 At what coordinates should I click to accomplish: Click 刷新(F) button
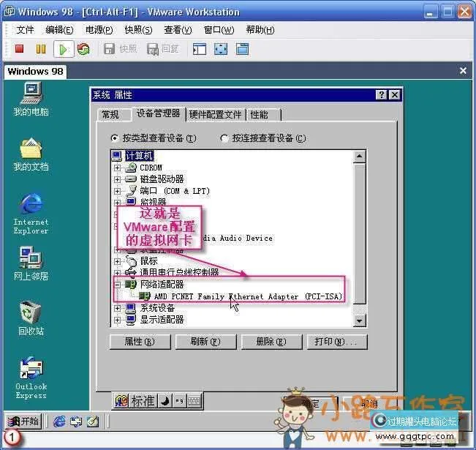205,342
